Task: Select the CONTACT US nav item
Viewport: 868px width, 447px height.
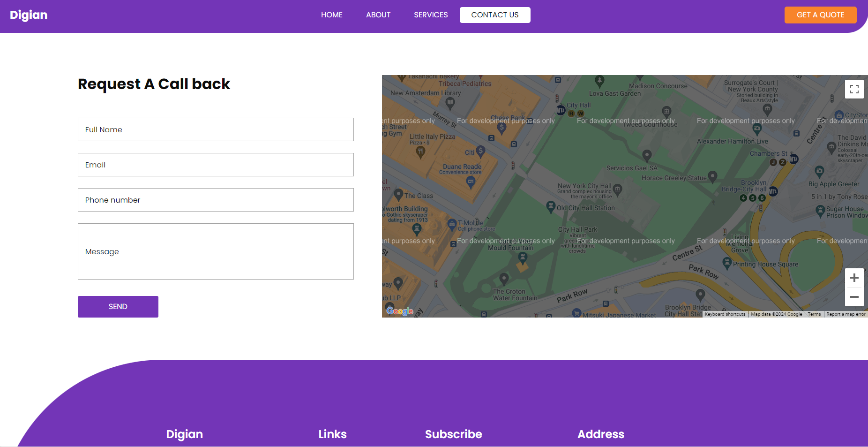Action: pyautogui.click(x=495, y=15)
